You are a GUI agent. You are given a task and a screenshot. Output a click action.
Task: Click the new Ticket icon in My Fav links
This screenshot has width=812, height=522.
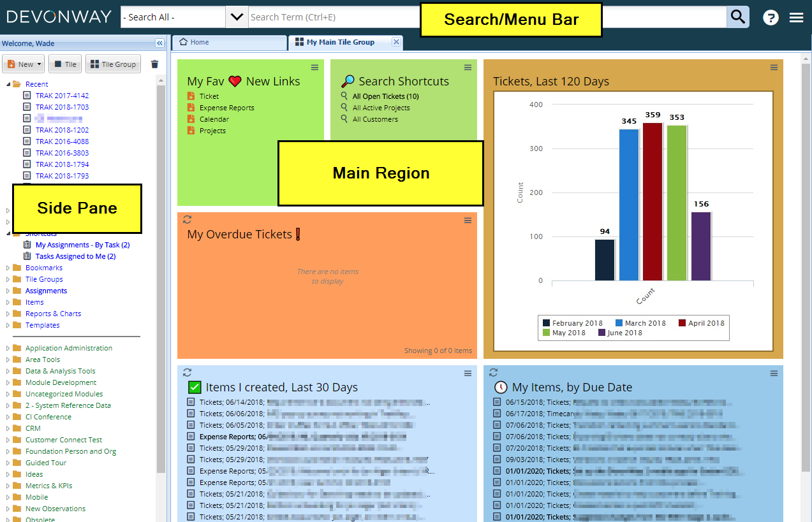coord(191,96)
